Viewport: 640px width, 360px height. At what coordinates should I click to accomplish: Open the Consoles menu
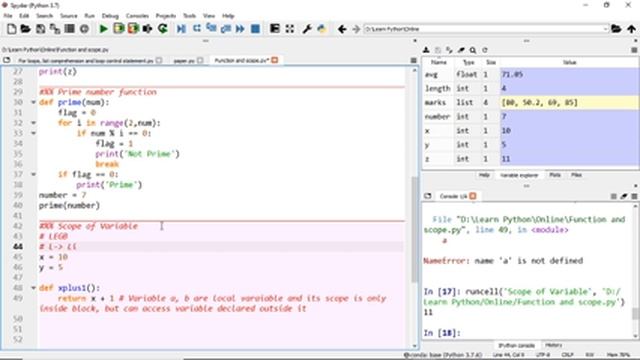137,16
